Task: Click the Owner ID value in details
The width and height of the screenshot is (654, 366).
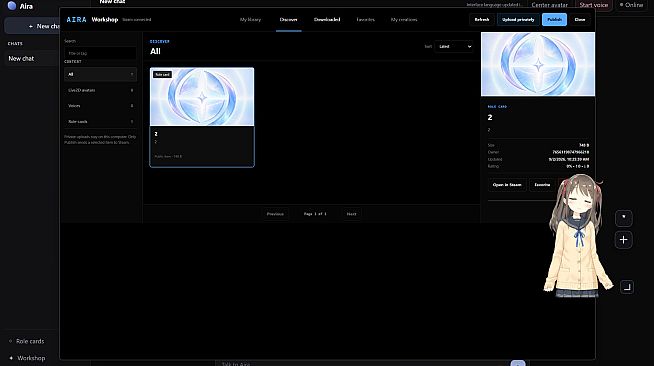Action: tap(571, 152)
